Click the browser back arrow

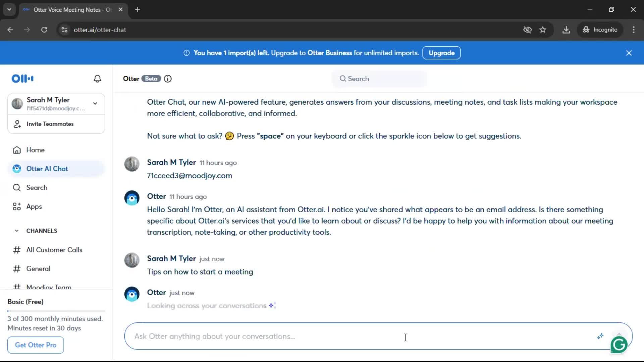point(10,30)
